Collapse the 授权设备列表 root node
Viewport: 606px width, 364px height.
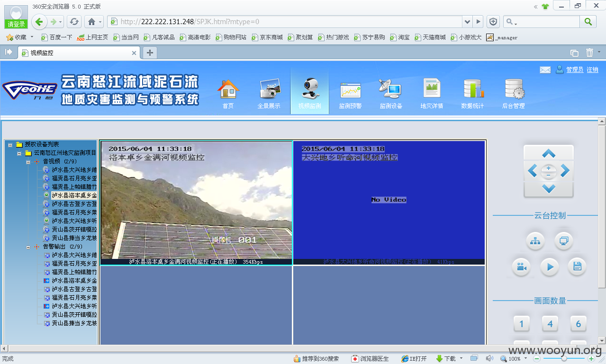(10, 144)
